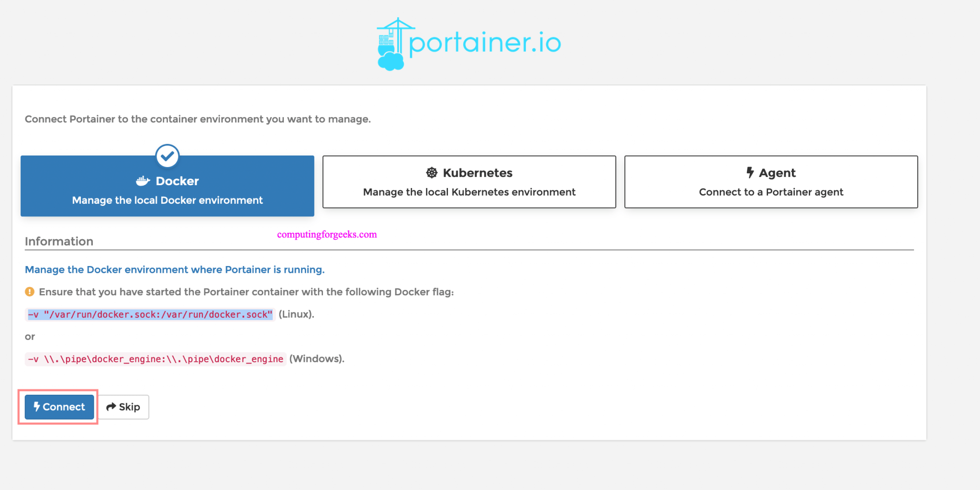
Task: Choose the Kubernetes environment option title
Action: pos(477,173)
